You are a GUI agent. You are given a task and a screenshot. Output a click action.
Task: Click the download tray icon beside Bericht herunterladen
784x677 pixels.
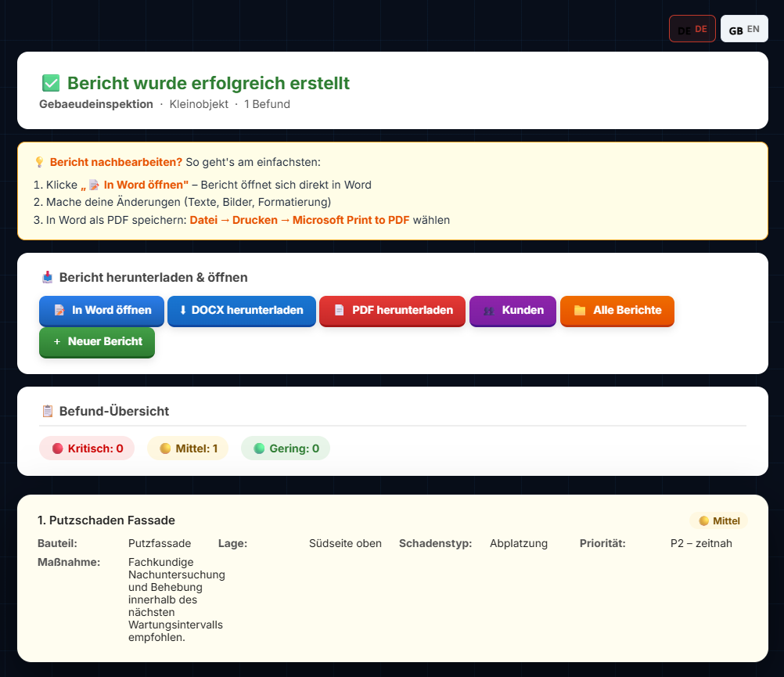click(48, 277)
